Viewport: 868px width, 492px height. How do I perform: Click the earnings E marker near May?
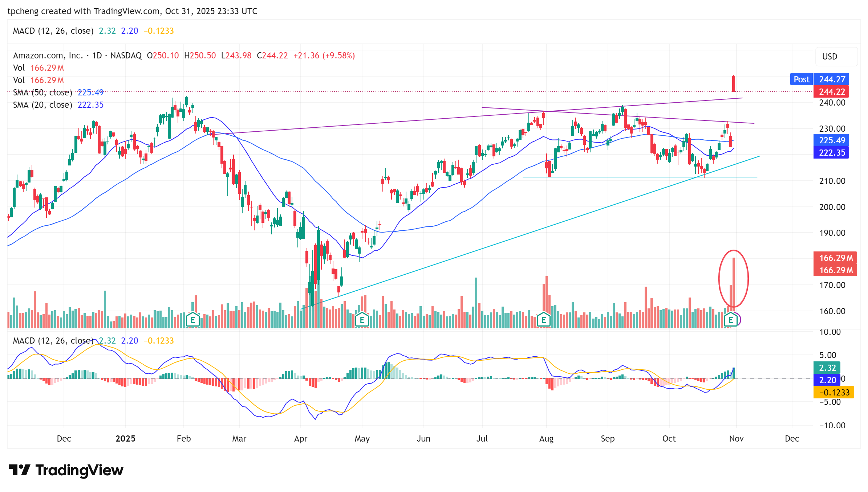(362, 320)
